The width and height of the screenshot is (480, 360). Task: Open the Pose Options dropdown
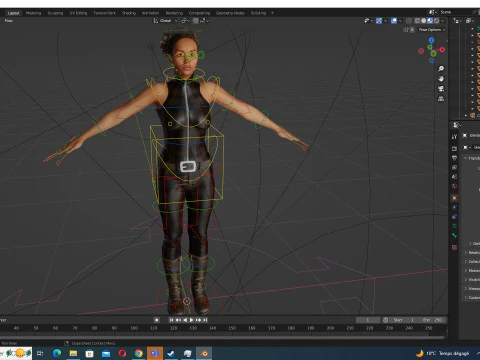tap(432, 30)
